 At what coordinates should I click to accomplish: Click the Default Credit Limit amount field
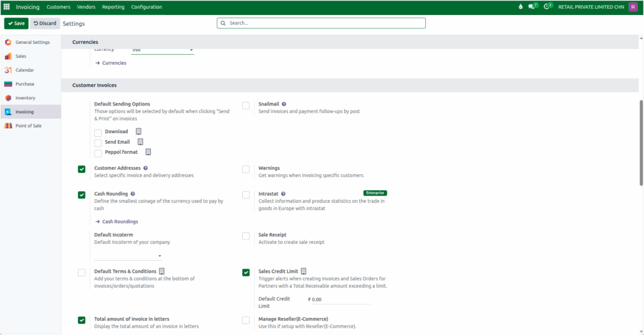(339, 300)
